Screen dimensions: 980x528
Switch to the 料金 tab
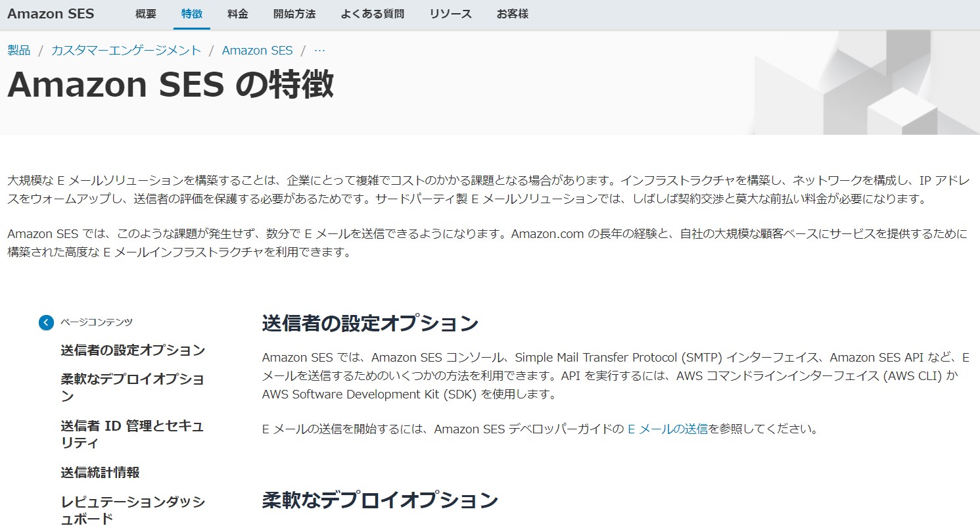[x=238, y=14]
